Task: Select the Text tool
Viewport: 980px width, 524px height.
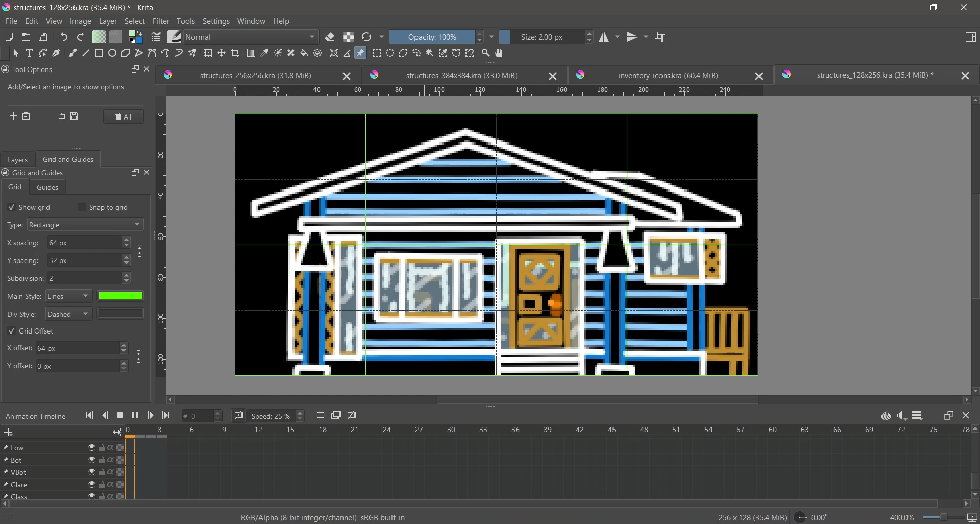Action: (30, 53)
